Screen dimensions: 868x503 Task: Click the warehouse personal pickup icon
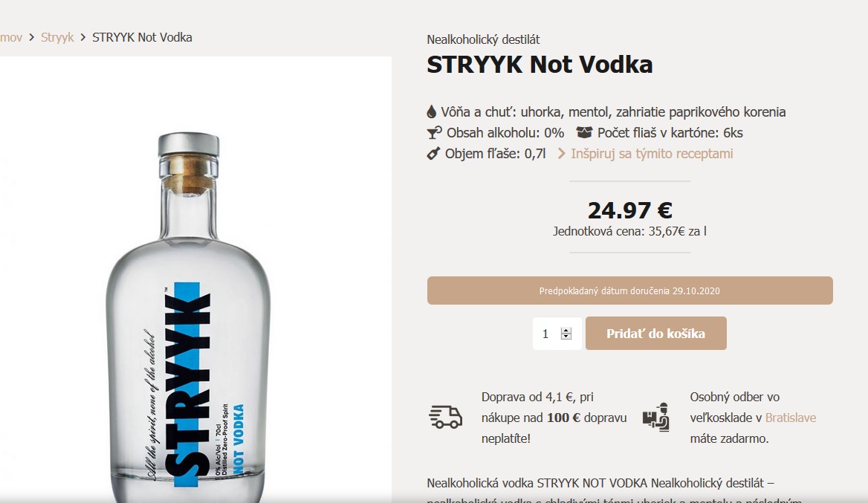(655, 418)
